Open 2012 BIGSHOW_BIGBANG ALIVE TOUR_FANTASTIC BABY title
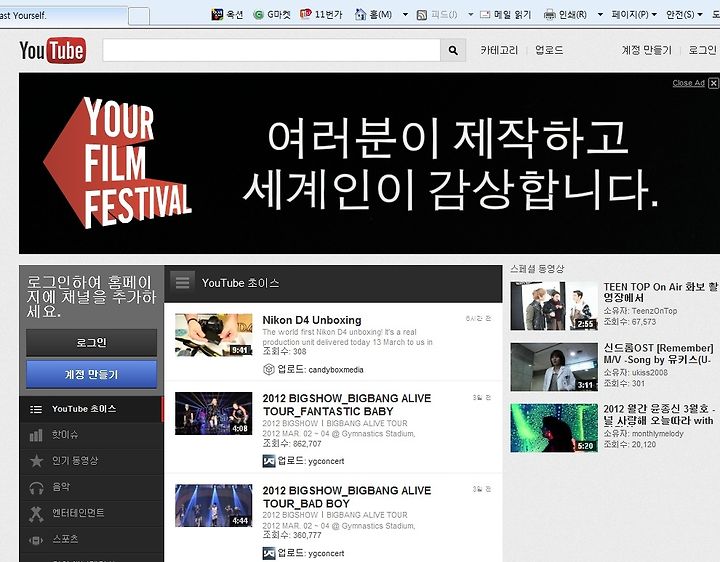The image size is (720, 562). 347,405
